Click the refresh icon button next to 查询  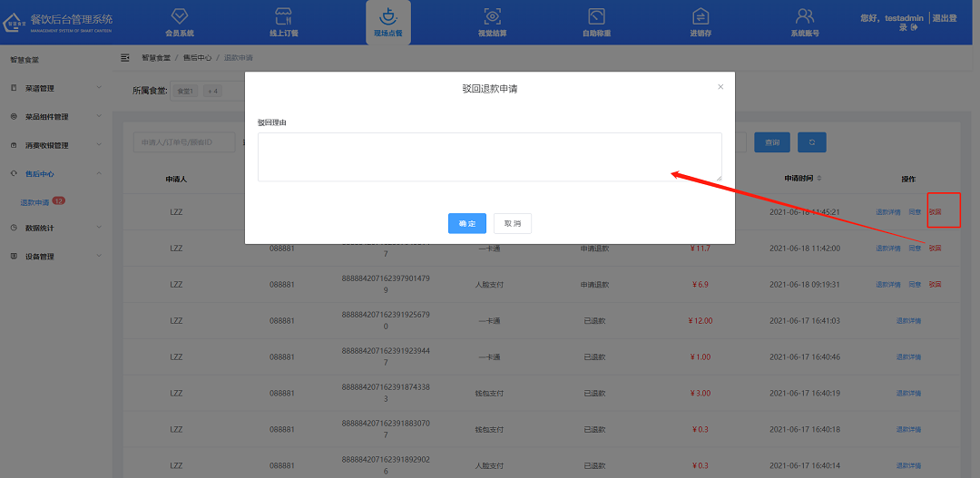811,142
